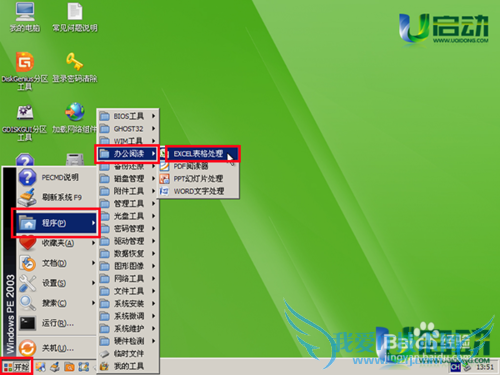The width and height of the screenshot is (500, 375).
Task: Expand the BIOS工具 folder
Action: point(128,116)
